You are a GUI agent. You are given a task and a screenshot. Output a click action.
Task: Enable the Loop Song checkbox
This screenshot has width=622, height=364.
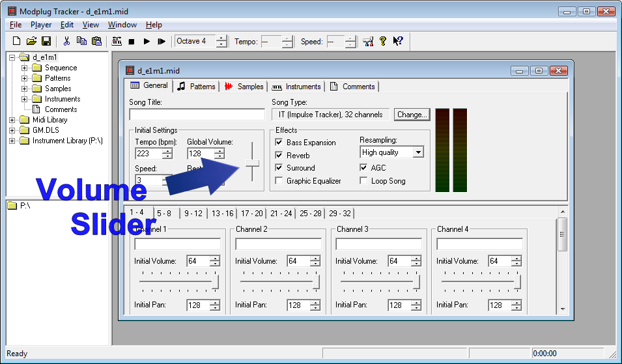tap(363, 181)
